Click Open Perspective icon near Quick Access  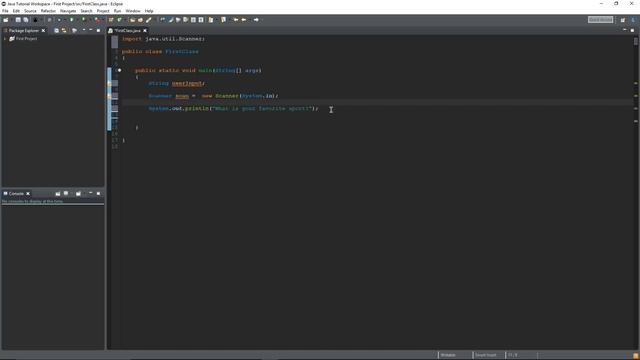622,20
